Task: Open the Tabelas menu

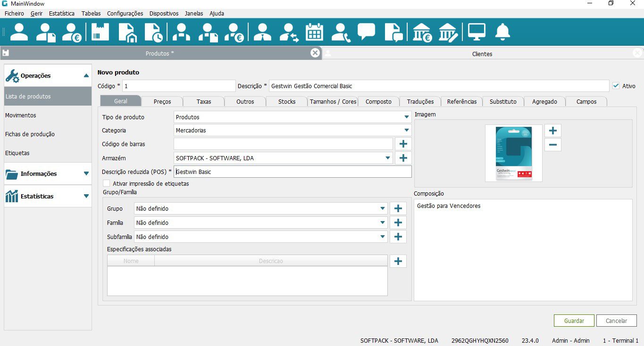Action: (91, 13)
